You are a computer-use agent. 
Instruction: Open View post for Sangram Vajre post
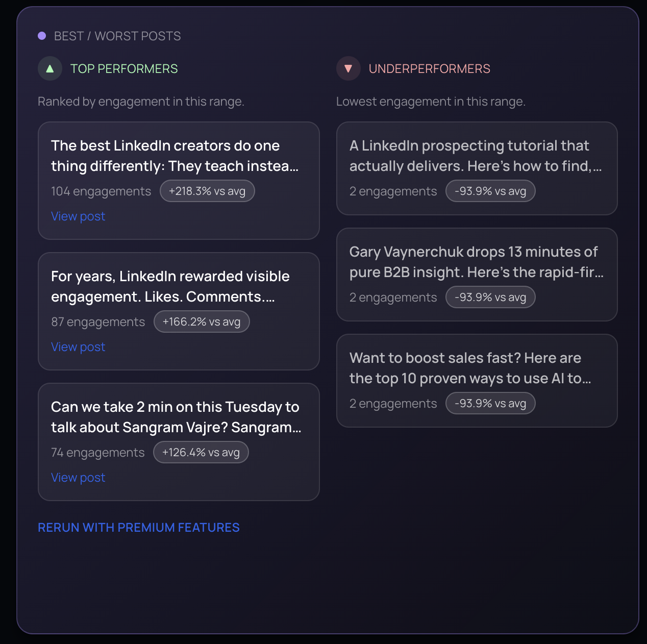point(78,478)
